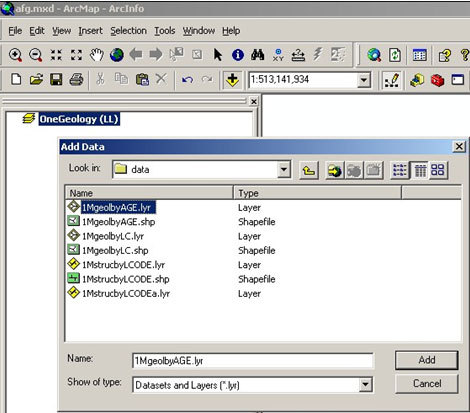This screenshot has height=413, width=470.
Task: Select the Measure tool
Action: [x=298, y=55]
